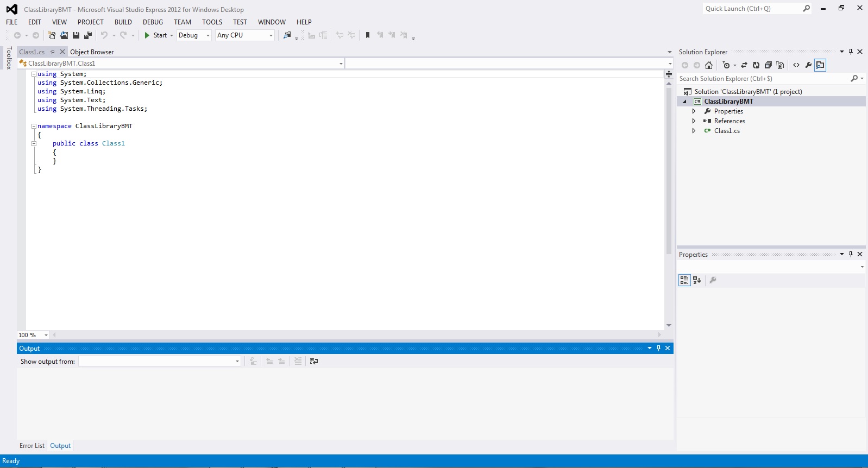Toggle Preview Selected Items in Solution Explorer
The width and height of the screenshot is (868, 468).
point(820,65)
